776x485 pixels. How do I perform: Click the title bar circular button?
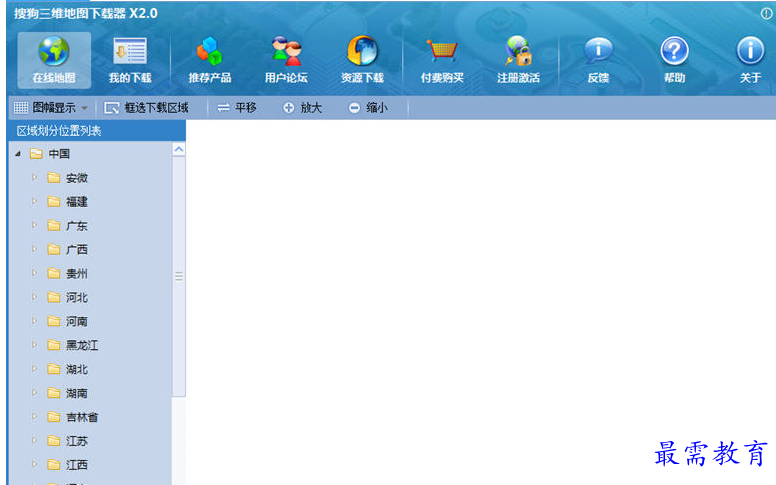coord(766,13)
